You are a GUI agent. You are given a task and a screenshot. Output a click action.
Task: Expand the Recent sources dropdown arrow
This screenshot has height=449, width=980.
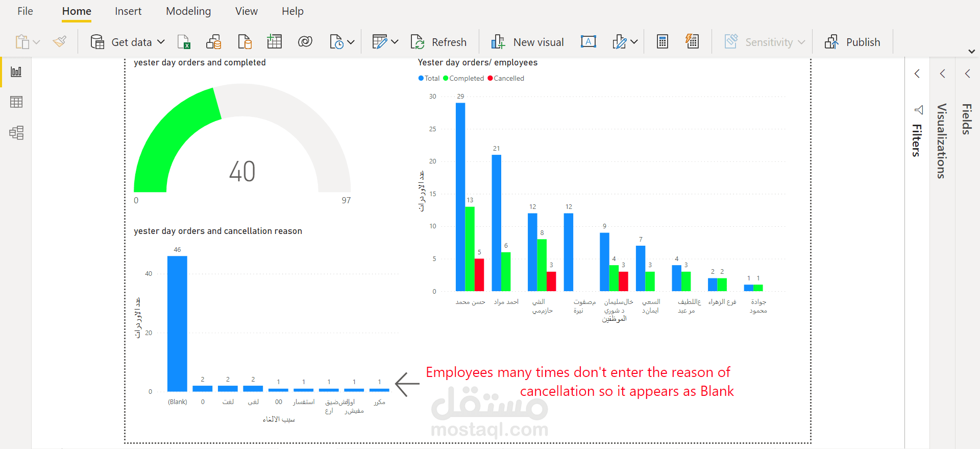point(351,42)
